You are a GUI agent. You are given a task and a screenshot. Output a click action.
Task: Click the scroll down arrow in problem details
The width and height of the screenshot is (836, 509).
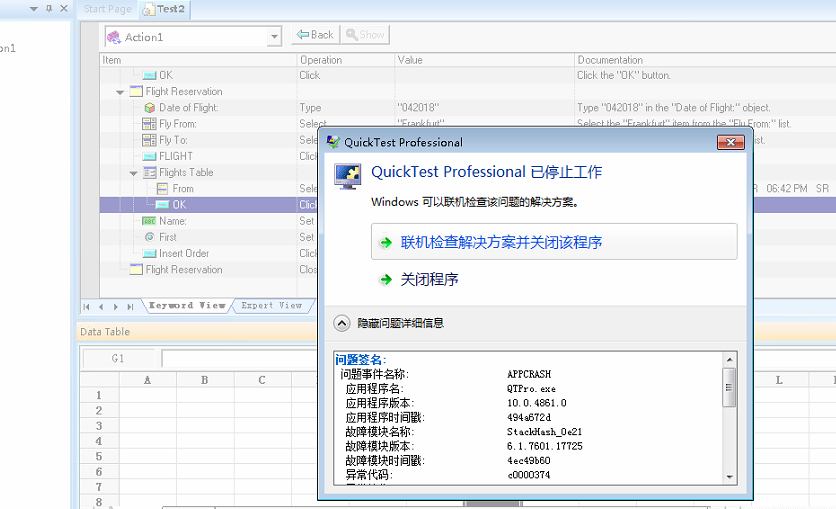click(729, 477)
